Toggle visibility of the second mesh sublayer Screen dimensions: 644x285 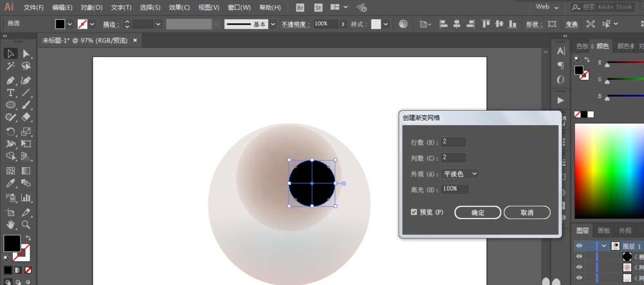click(579, 268)
